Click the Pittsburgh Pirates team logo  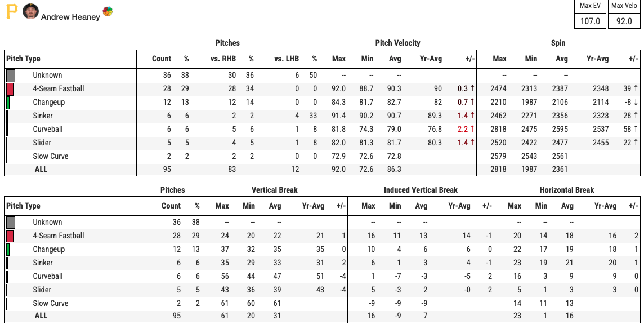pos(12,12)
